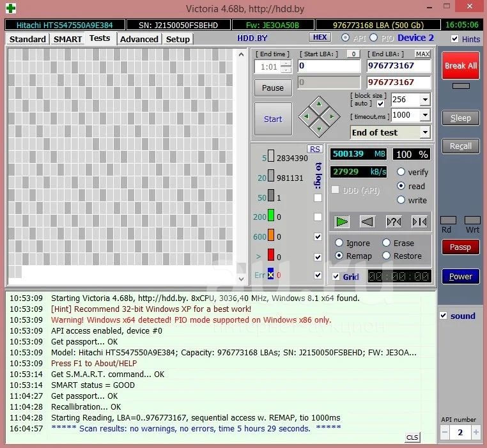Image resolution: width=487 pixels, height=448 pixels.
Task: Click the reverse scan direction arrow
Action: point(367,221)
